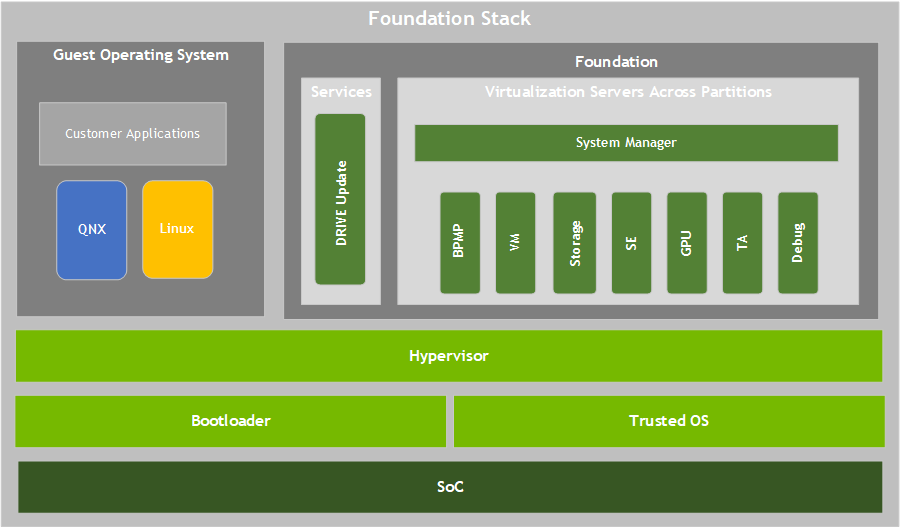Select the Debug server block
The image size is (900, 527).
(798, 243)
